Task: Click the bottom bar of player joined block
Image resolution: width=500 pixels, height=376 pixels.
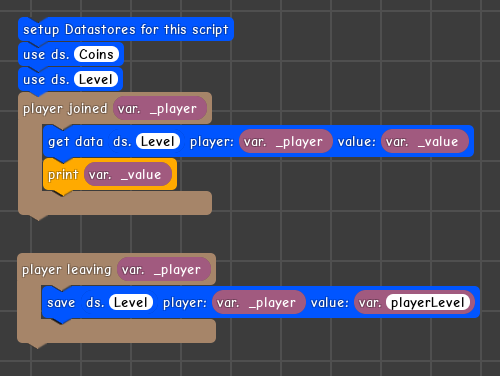Action: [x=115, y=203]
